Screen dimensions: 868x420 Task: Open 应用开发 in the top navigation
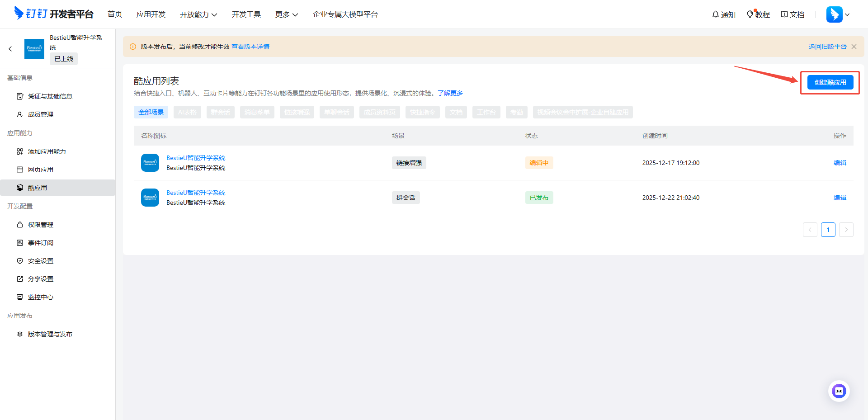tap(151, 14)
